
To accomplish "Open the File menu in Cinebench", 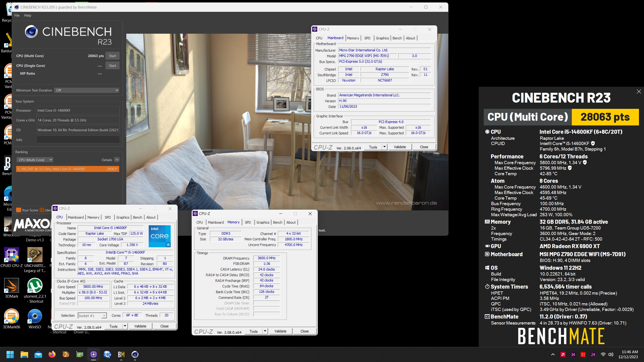I will pos(17,15).
